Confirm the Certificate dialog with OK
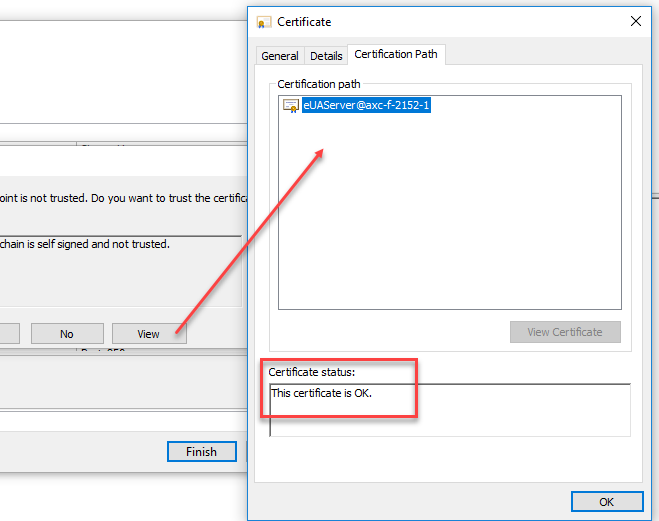The image size is (659, 521). tap(606, 502)
